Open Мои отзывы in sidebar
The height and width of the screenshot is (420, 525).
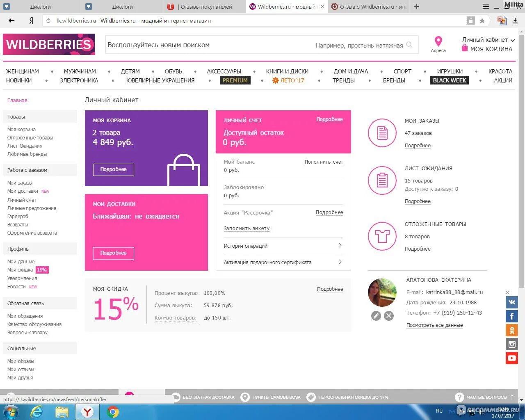click(21, 370)
